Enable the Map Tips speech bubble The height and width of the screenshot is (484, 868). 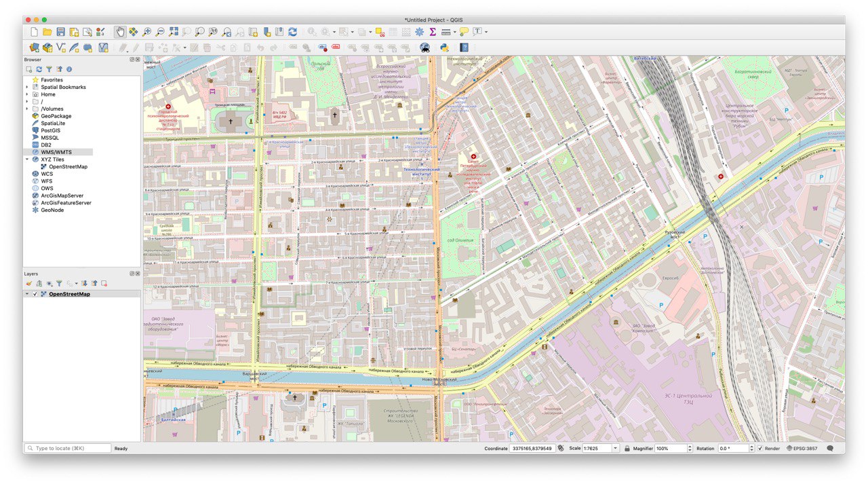click(x=464, y=32)
